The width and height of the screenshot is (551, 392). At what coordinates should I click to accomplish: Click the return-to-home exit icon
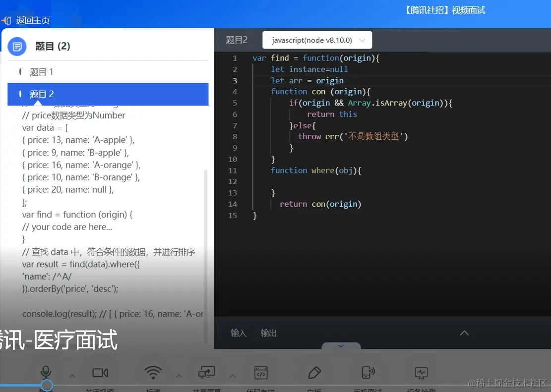tap(6, 21)
